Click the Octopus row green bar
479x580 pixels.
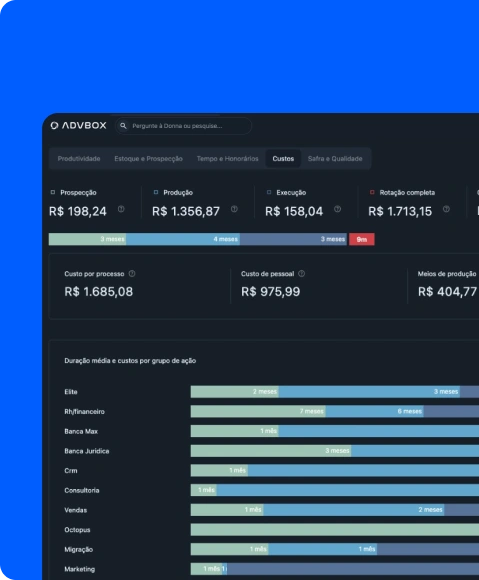point(335,530)
